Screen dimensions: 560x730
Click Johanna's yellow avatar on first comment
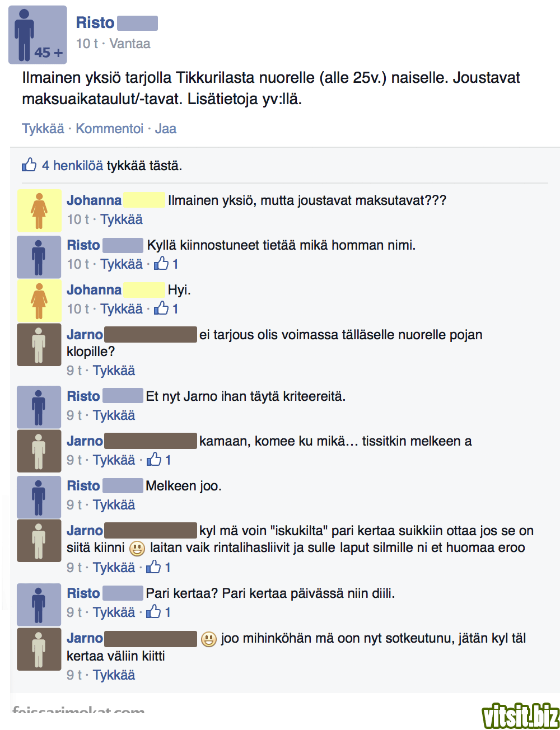tap(39, 210)
